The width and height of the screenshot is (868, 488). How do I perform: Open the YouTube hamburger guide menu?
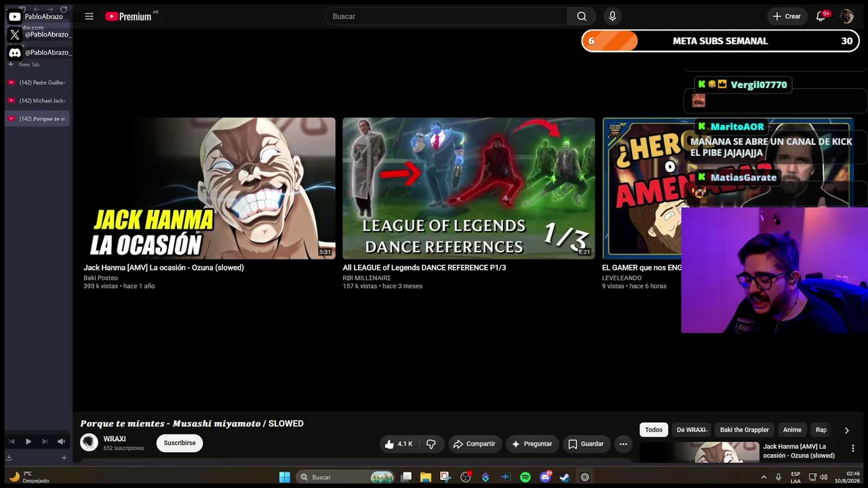point(89,16)
